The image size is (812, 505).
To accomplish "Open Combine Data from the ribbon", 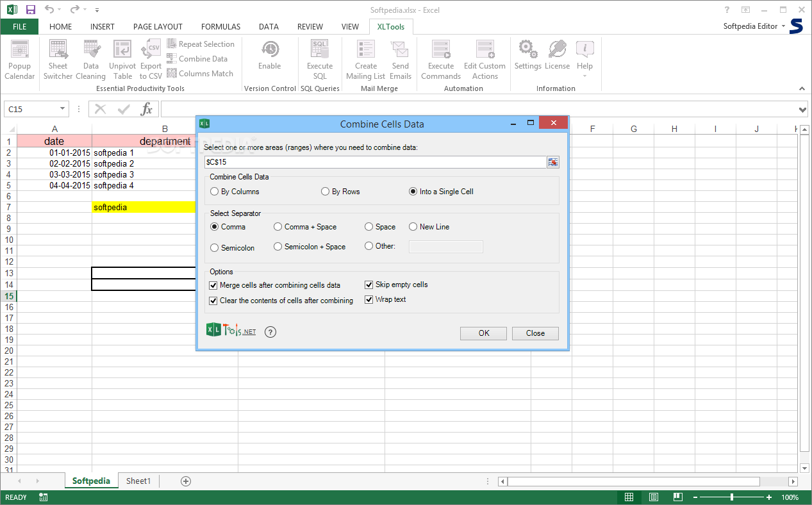I will [x=197, y=59].
